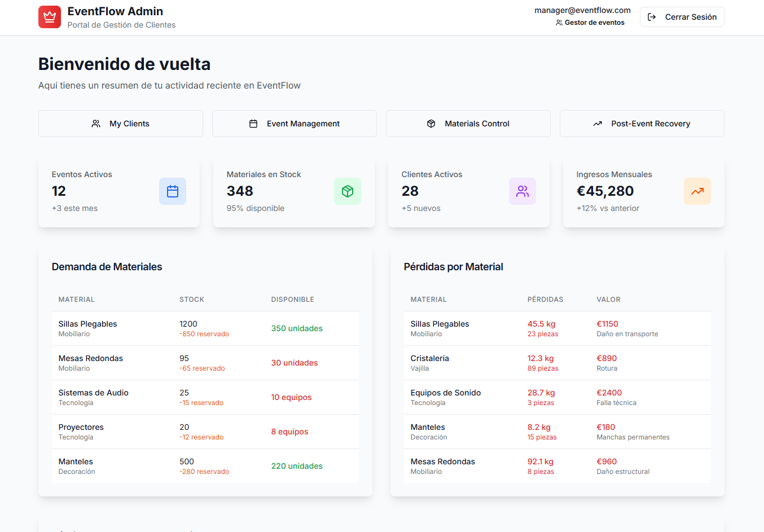
Task: Select the purple users icon on Clientes Activos
Action: tap(522, 191)
